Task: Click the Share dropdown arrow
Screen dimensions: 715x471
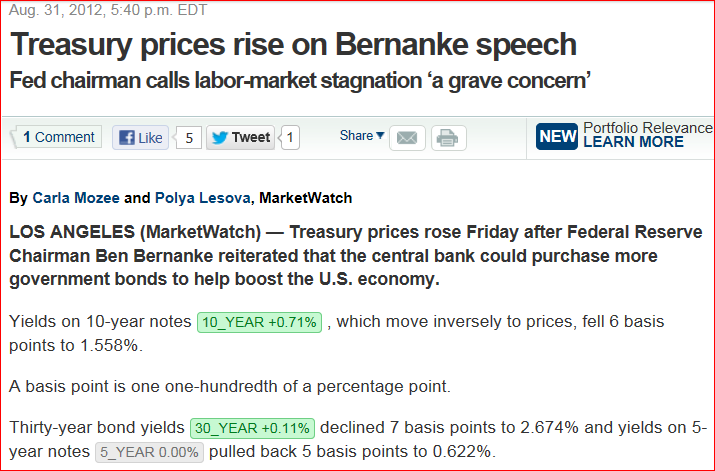Action: [380, 135]
